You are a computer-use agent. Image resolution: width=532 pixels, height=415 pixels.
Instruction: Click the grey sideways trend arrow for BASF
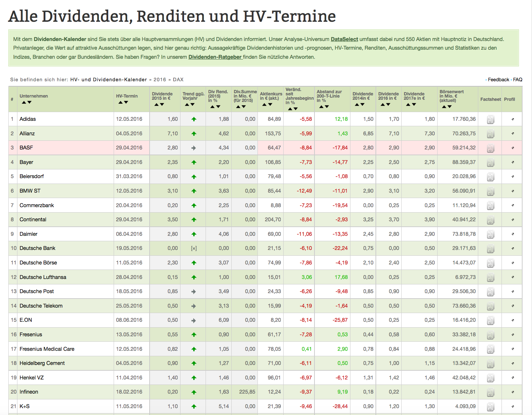[194, 148]
